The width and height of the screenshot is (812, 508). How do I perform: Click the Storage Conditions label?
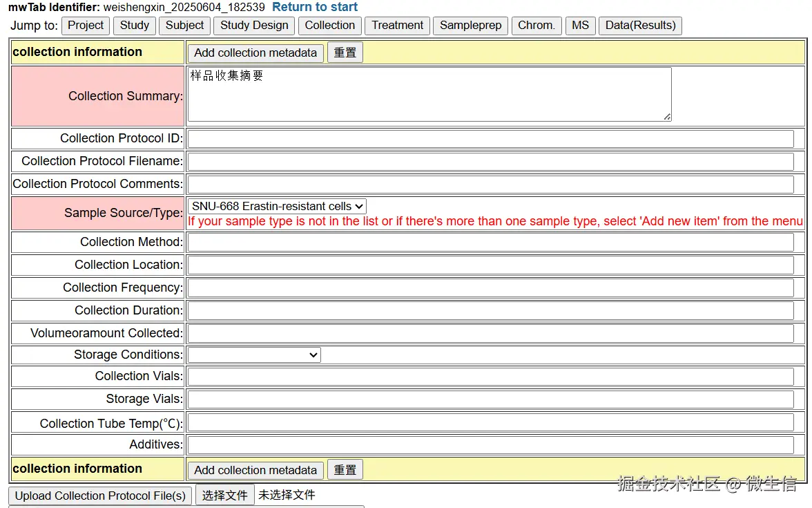128,355
